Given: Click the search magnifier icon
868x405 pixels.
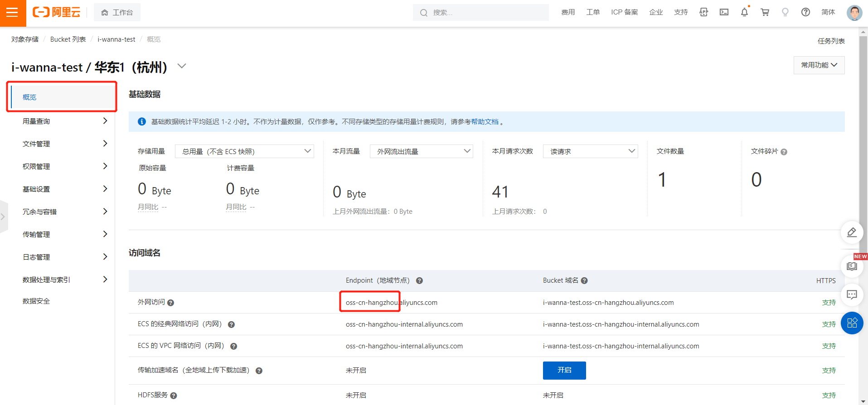Looking at the screenshot, I should click(x=424, y=13).
